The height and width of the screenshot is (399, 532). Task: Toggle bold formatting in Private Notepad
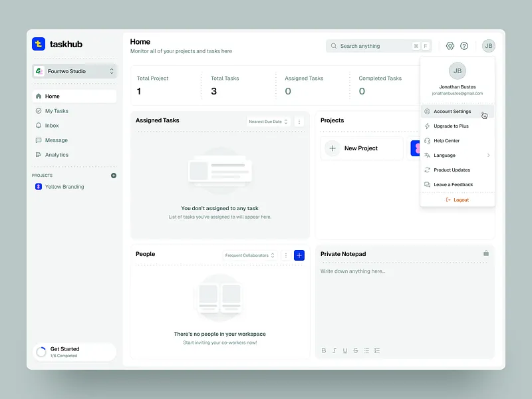point(324,350)
